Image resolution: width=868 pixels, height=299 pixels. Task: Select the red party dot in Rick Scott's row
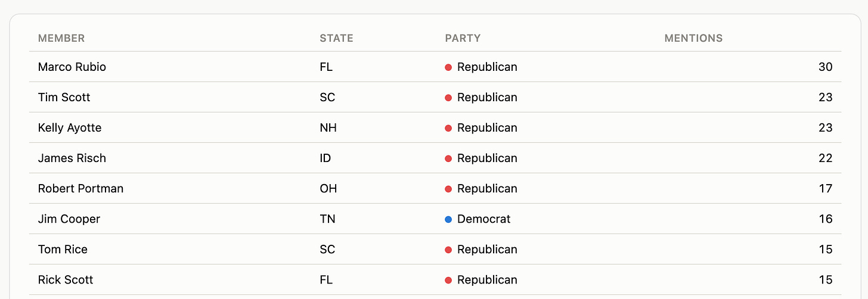pos(448,280)
